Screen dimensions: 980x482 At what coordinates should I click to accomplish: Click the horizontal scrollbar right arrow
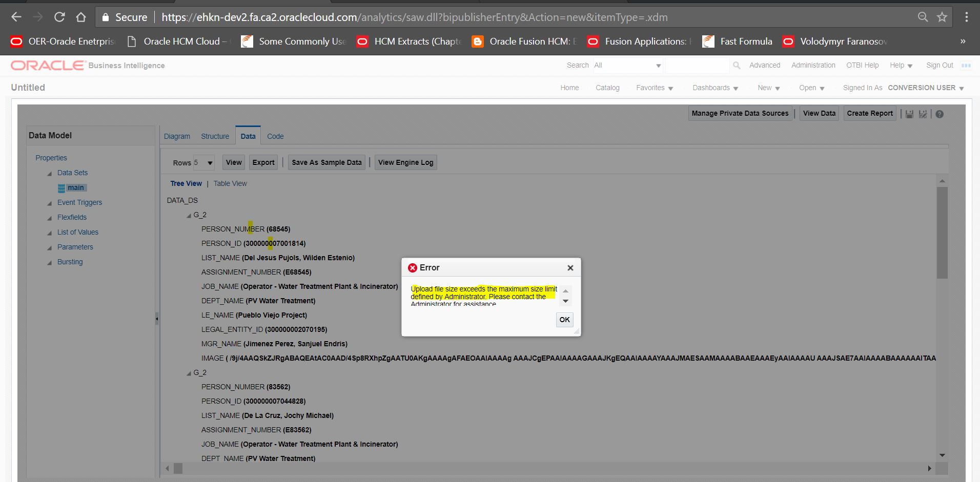pos(929,468)
